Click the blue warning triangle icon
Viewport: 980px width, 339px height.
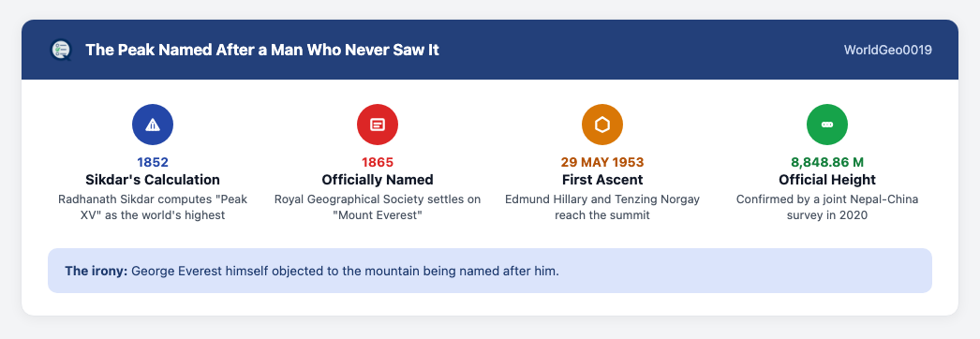153,125
